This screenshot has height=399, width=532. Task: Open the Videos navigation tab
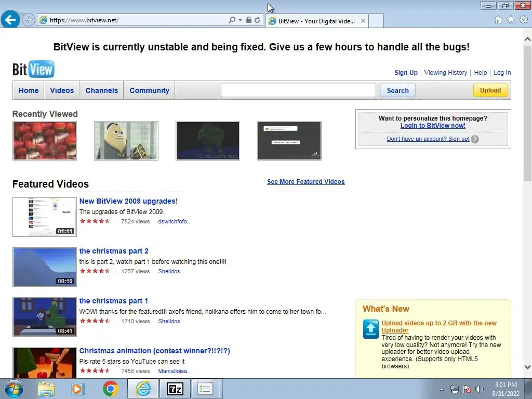coord(62,90)
